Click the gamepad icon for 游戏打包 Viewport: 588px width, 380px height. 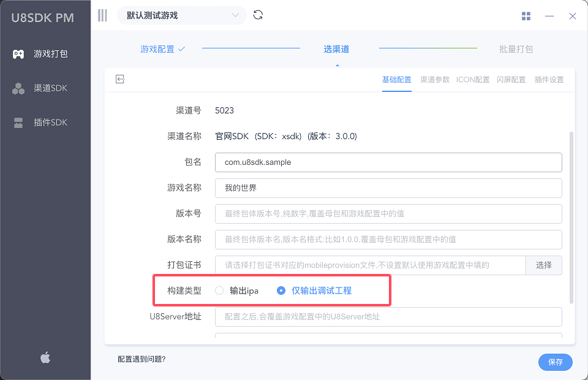tap(18, 54)
